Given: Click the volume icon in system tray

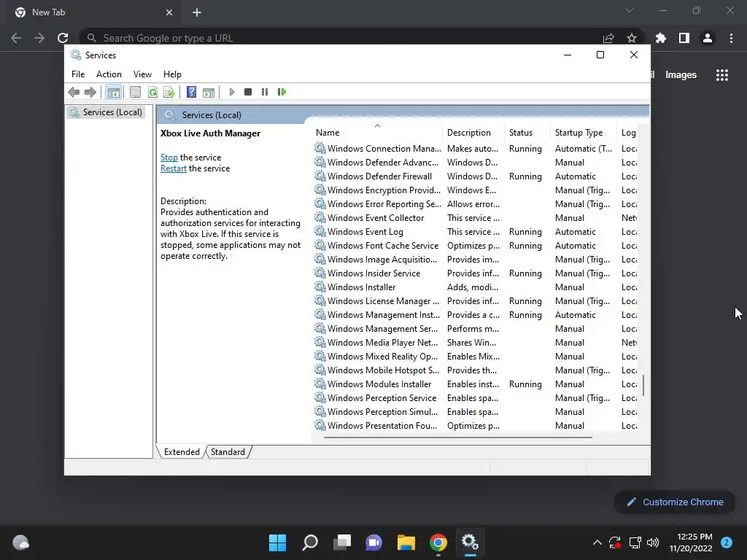Looking at the screenshot, I should pyautogui.click(x=653, y=542).
